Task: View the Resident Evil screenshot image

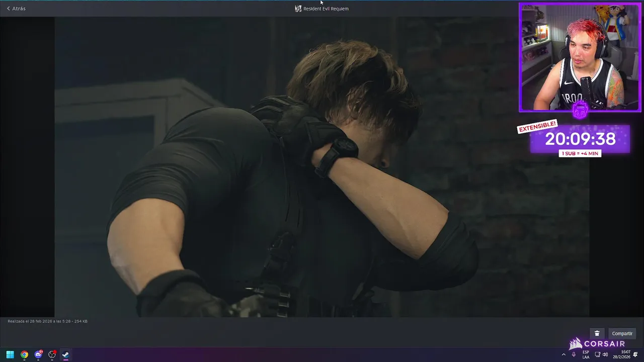Action: [322, 167]
